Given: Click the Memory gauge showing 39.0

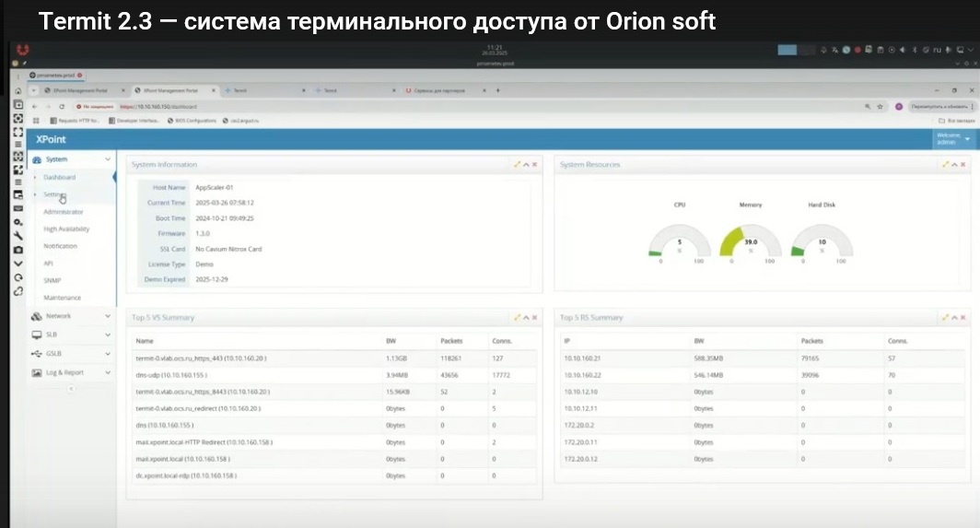Looking at the screenshot, I should point(750,242).
